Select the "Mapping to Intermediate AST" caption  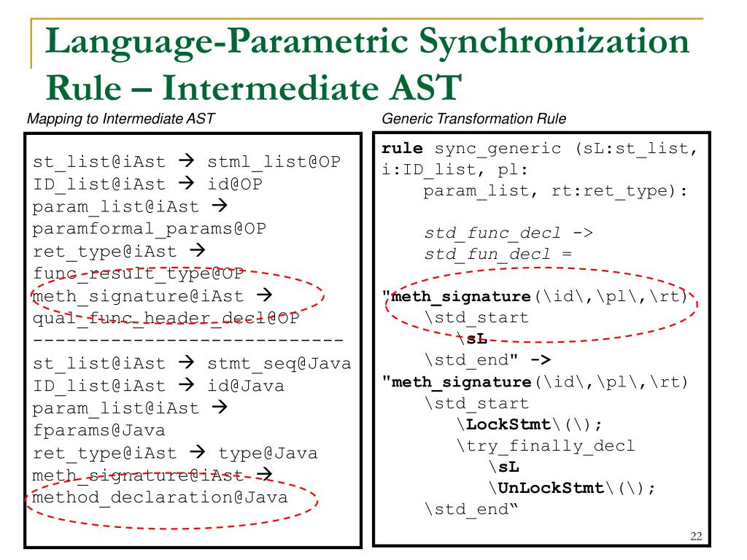(x=121, y=119)
